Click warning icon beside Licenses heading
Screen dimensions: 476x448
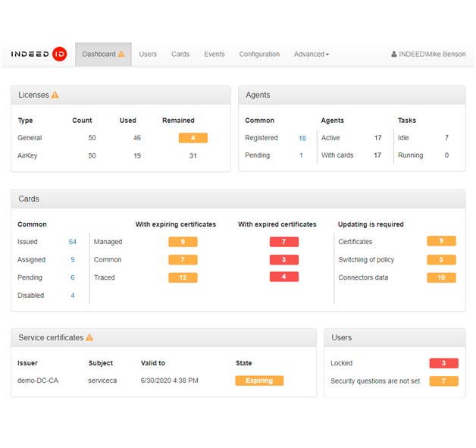point(55,95)
